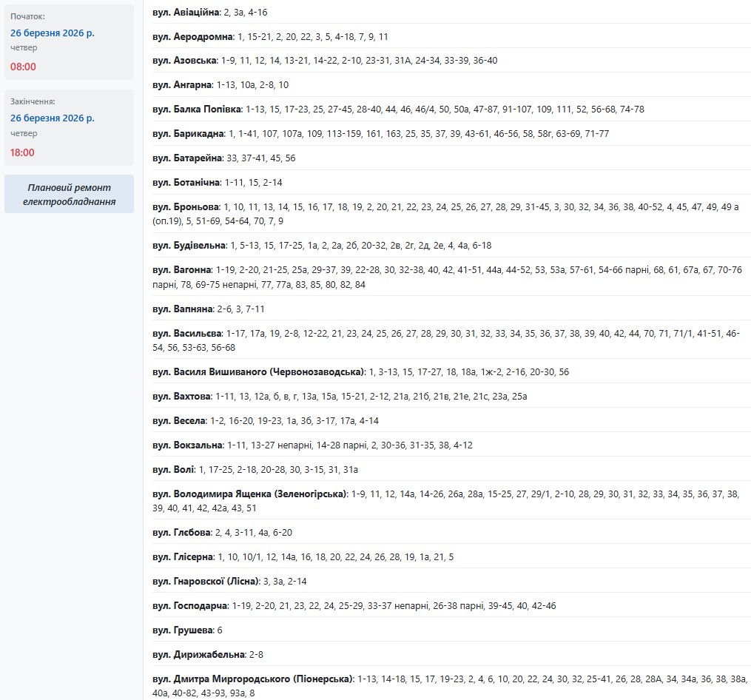Click the end date under Закінчення
751x700 pixels.
tap(53, 118)
